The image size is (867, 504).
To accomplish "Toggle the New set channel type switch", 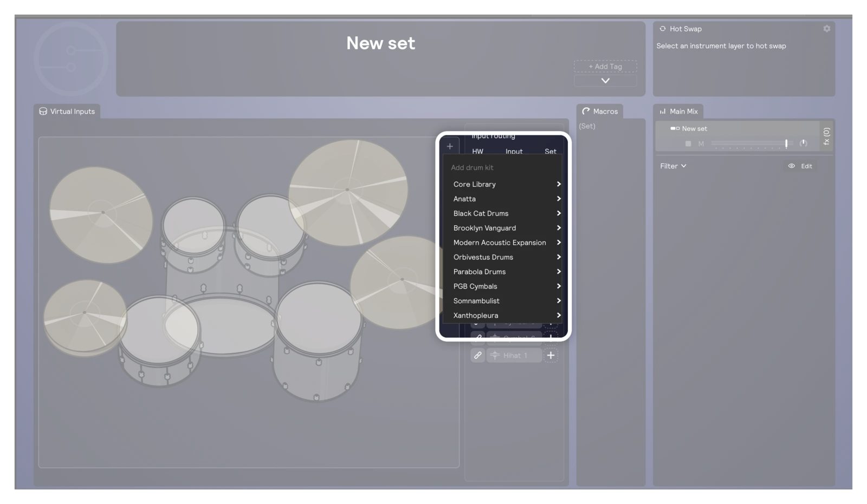I will (675, 129).
